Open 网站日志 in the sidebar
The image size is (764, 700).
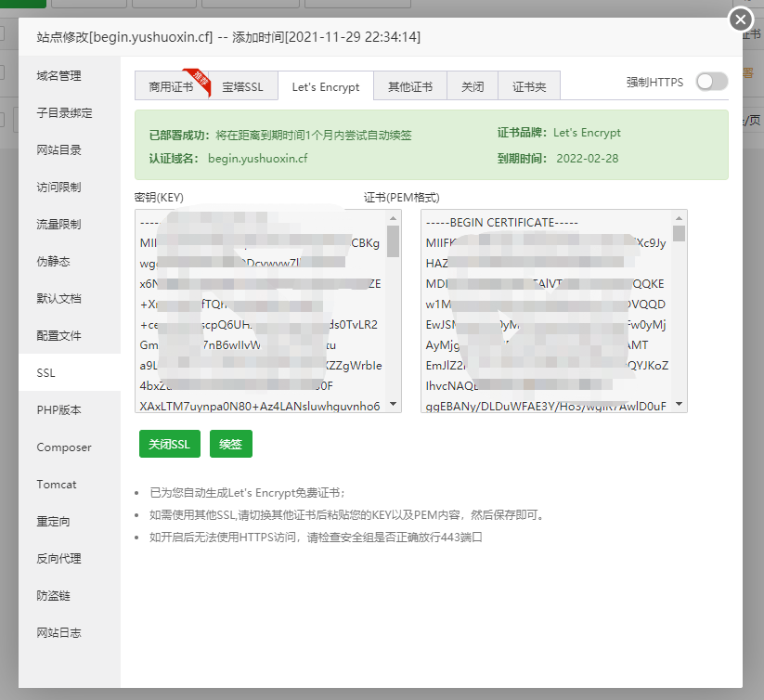point(58,633)
